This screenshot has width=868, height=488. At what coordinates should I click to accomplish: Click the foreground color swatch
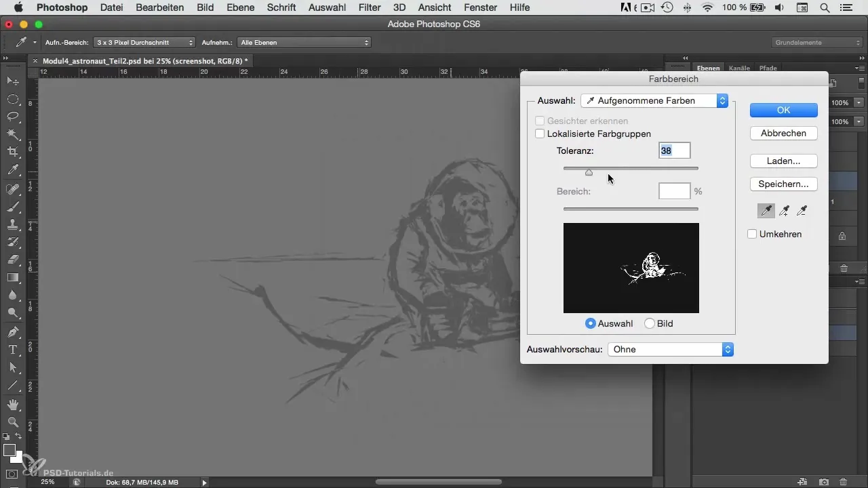(x=9, y=451)
